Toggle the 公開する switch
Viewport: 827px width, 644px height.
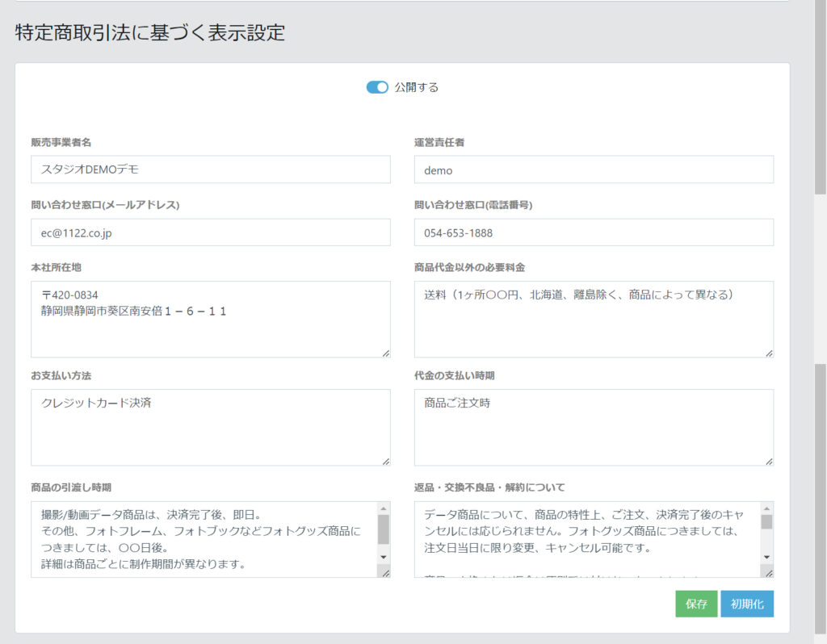[x=377, y=87]
